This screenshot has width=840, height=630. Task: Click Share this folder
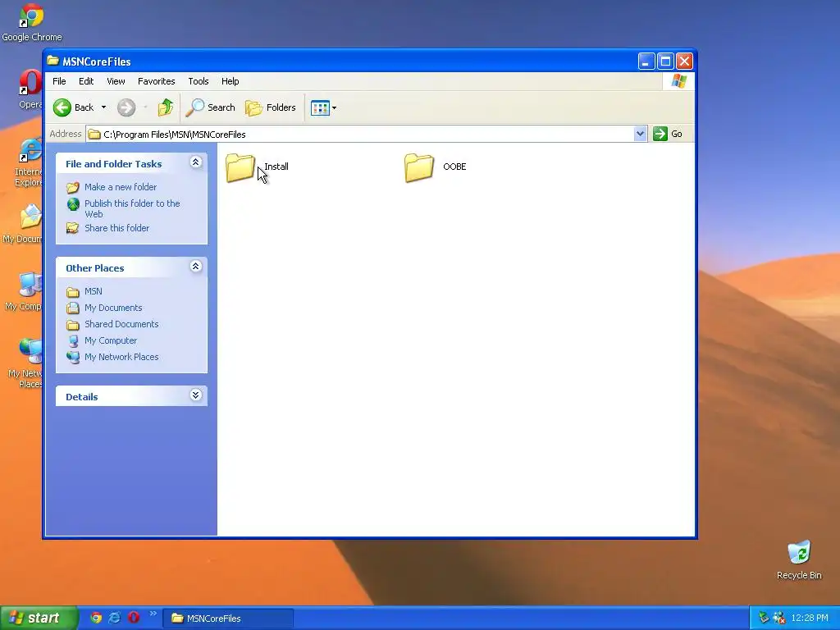point(116,228)
